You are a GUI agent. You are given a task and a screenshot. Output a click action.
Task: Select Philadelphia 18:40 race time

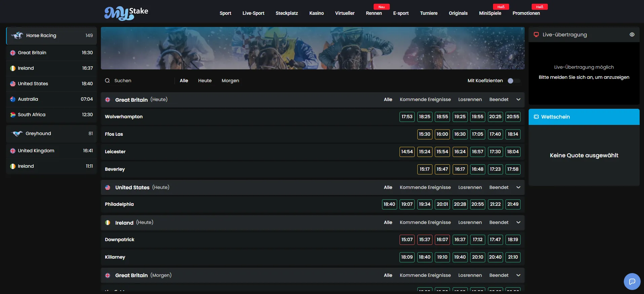(x=389, y=204)
